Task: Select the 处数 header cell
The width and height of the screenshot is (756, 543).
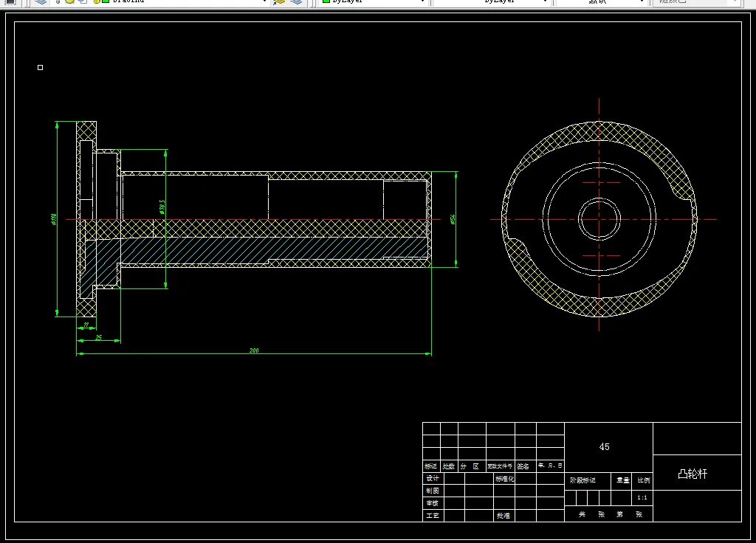Action: pos(448,466)
